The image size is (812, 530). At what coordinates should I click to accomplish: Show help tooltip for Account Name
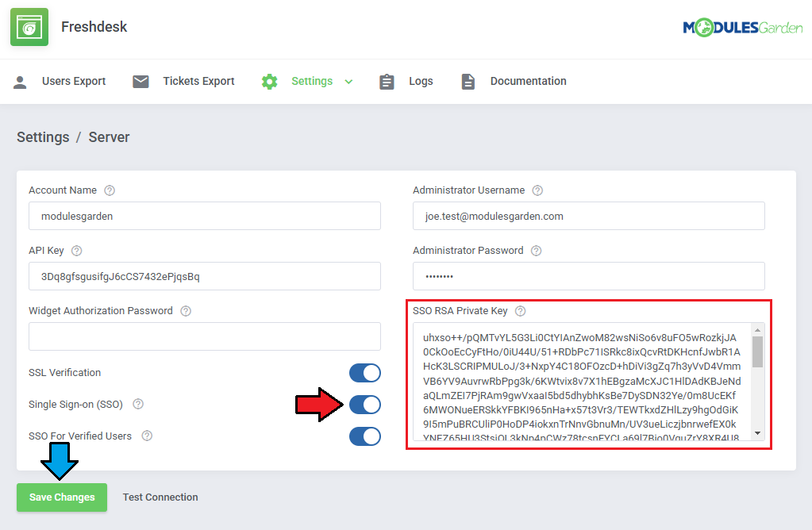(110, 190)
